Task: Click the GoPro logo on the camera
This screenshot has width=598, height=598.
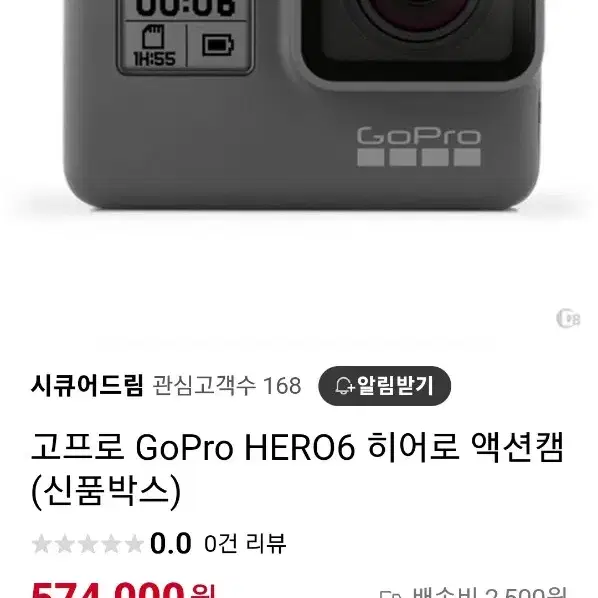Action: click(419, 146)
